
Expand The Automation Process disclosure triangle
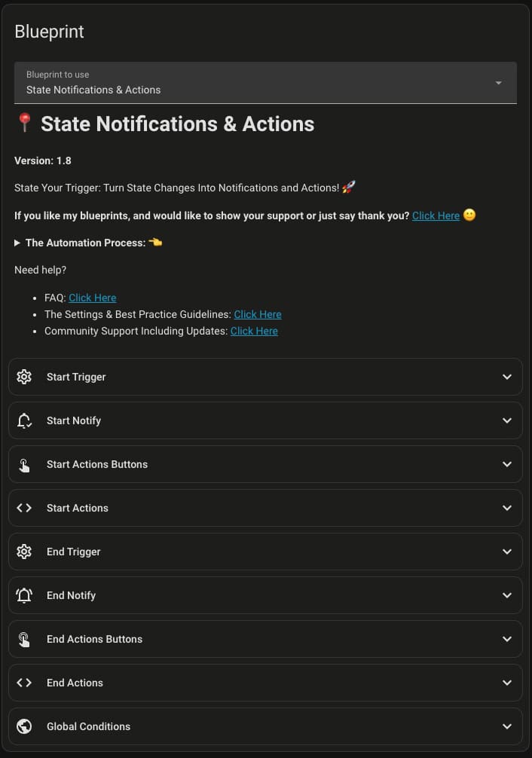point(17,243)
